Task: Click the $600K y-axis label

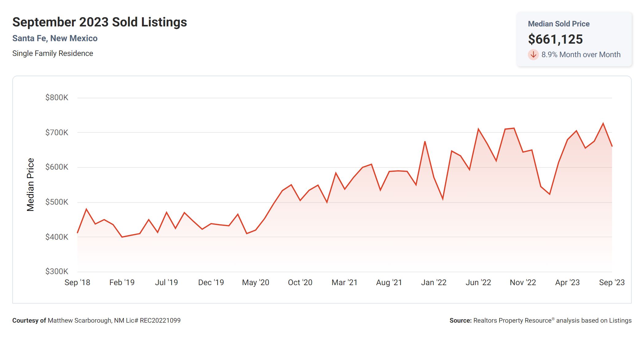Action: click(57, 167)
